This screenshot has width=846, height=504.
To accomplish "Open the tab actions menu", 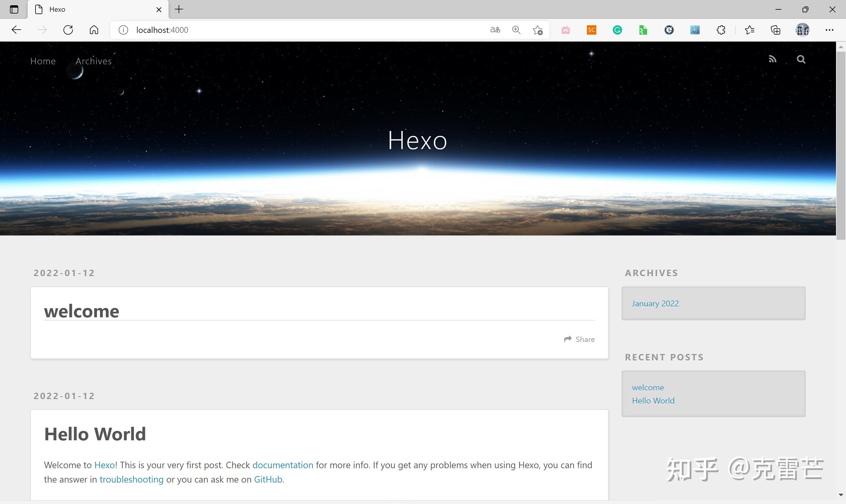I will click(x=14, y=9).
